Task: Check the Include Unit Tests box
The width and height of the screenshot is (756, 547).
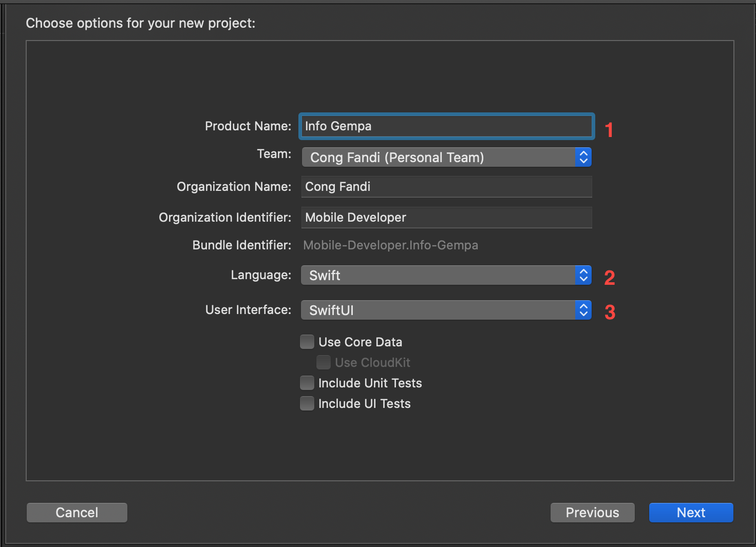Action: pyautogui.click(x=307, y=383)
